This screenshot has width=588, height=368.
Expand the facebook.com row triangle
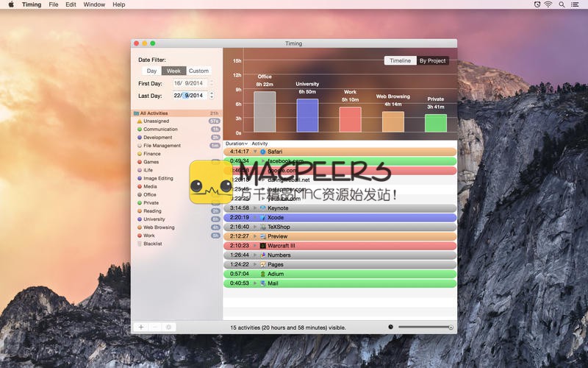coord(263,161)
